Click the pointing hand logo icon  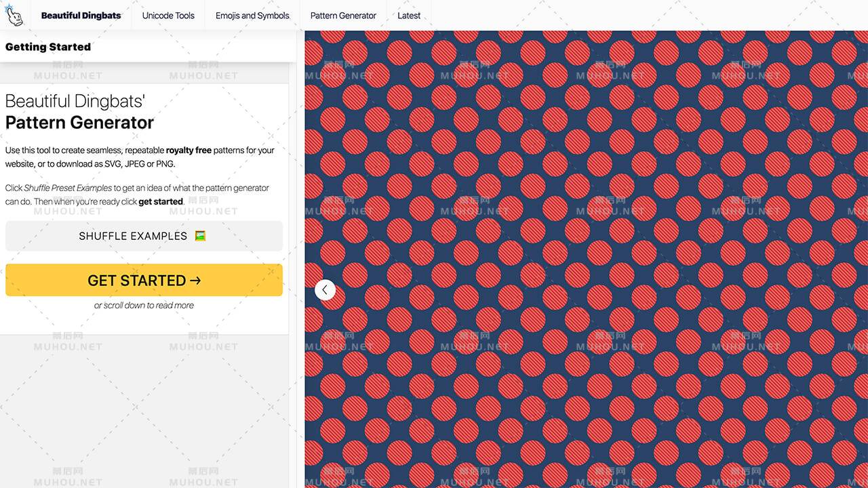point(14,15)
